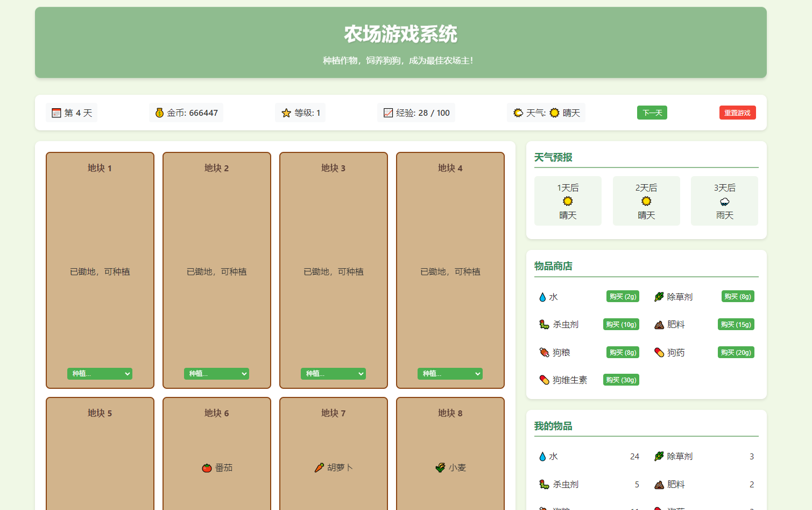Click the 重置游戏 reset button
Screen dimensions: 812x510
[x=738, y=113]
